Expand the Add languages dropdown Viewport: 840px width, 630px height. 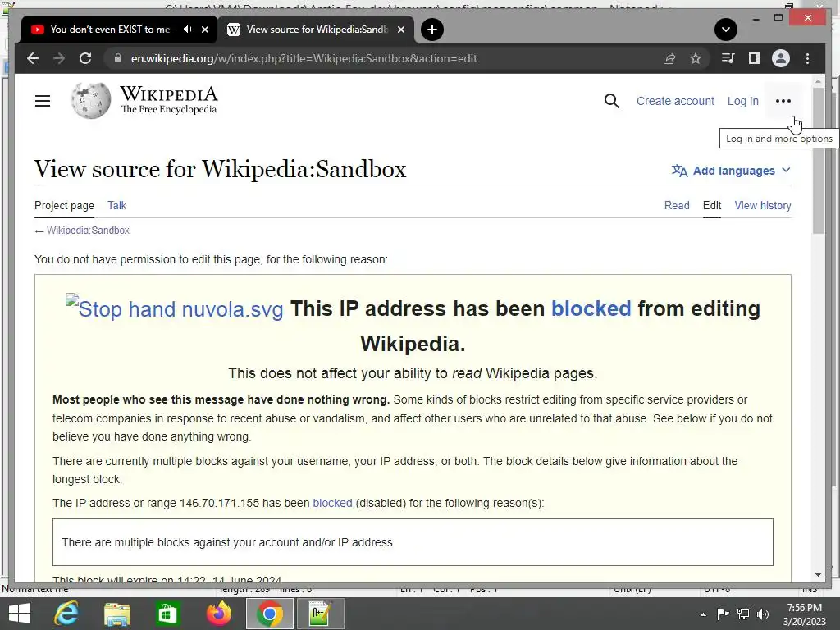pos(731,171)
